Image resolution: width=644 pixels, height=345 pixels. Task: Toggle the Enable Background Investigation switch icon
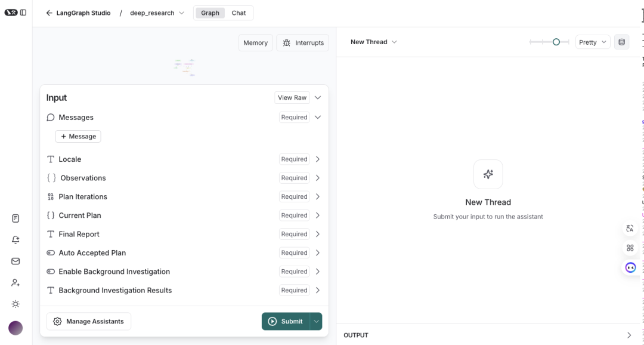(x=51, y=272)
